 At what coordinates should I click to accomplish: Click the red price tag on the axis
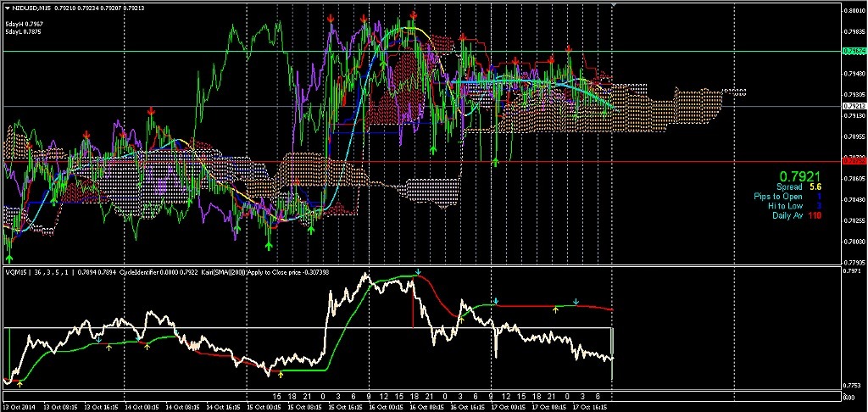[x=853, y=159]
